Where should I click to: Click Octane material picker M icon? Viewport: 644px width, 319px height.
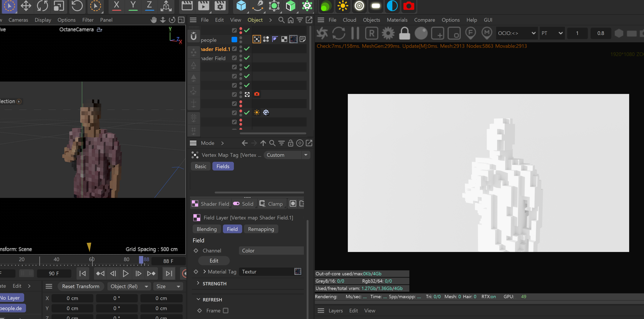487,33
